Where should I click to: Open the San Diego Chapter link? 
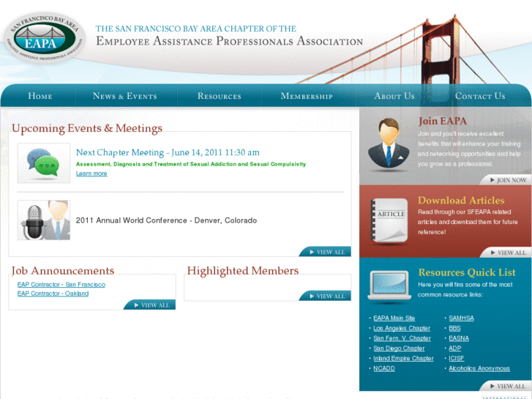coord(399,348)
